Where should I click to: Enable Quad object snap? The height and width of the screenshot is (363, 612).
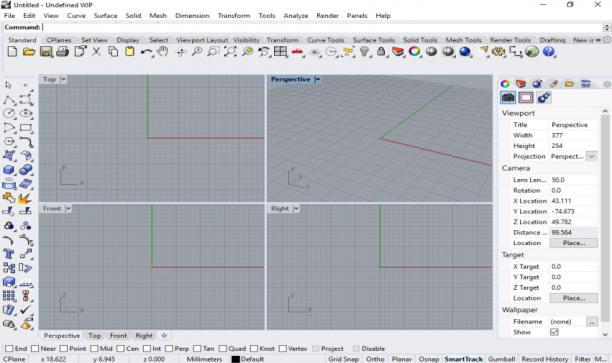[223, 349]
